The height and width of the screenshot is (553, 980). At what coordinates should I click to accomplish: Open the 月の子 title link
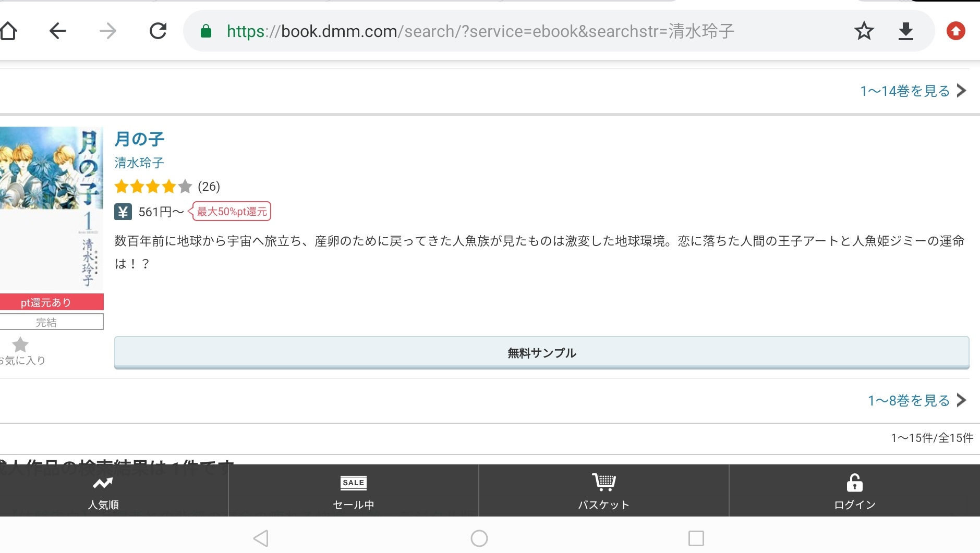pos(139,139)
